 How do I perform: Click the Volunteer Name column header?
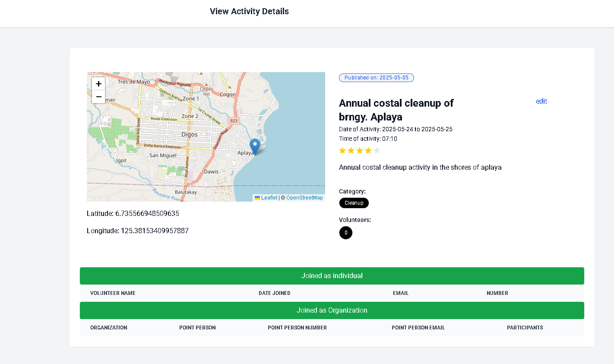pyautogui.click(x=113, y=293)
